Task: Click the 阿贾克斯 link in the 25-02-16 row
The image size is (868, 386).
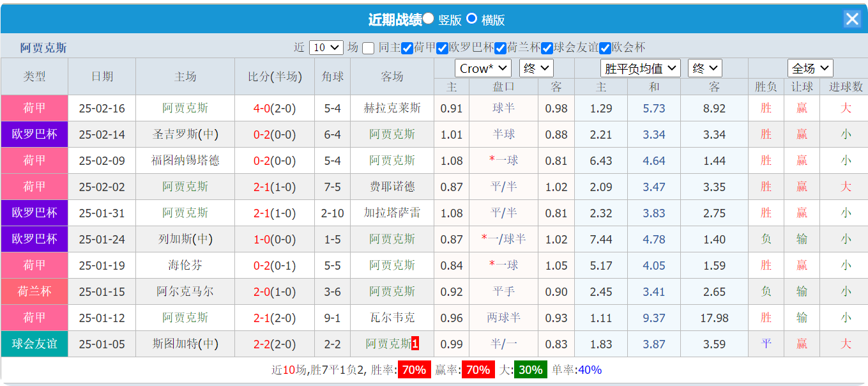Action: (x=184, y=108)
